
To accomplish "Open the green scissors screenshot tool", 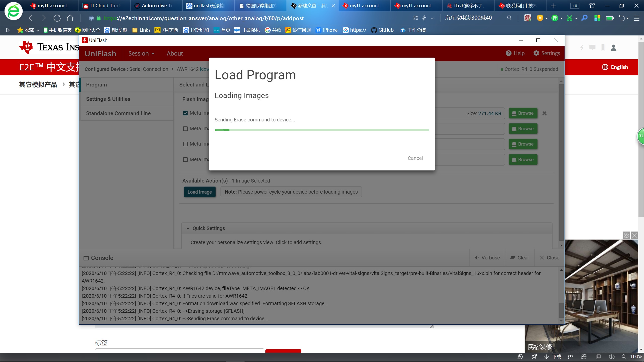I will (570, 18).
